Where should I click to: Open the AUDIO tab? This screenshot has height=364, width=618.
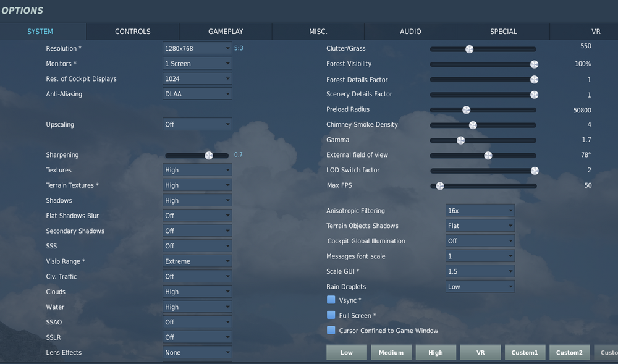click(x=410, y=32)
